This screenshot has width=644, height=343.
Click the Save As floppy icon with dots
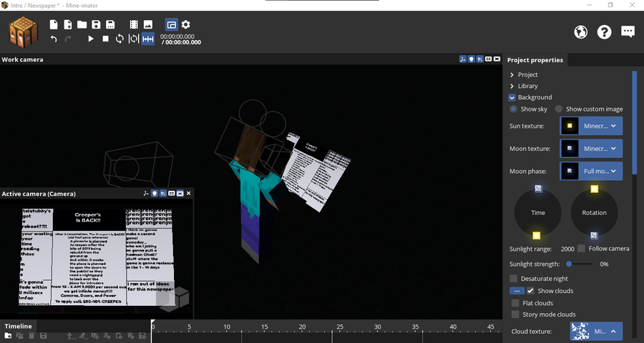pos(110,24)
